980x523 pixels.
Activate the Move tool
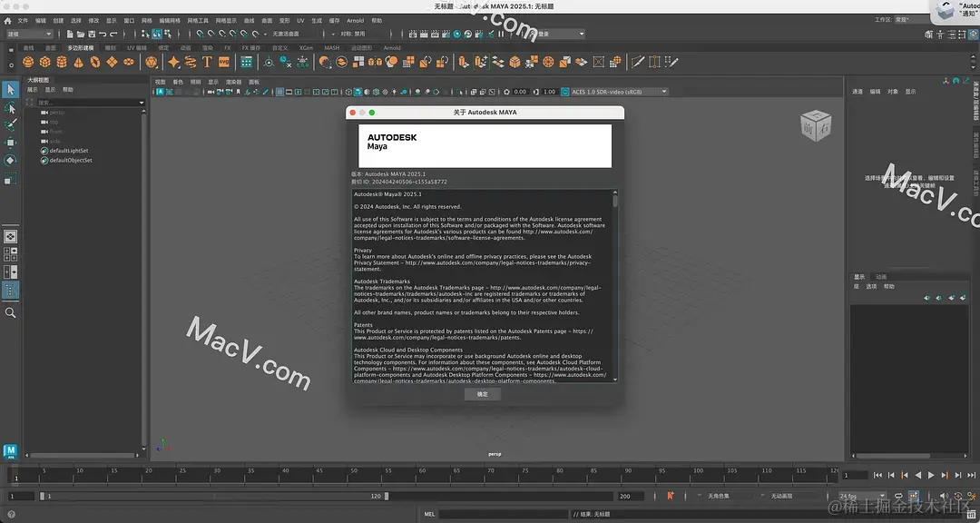tap(10, 143)
